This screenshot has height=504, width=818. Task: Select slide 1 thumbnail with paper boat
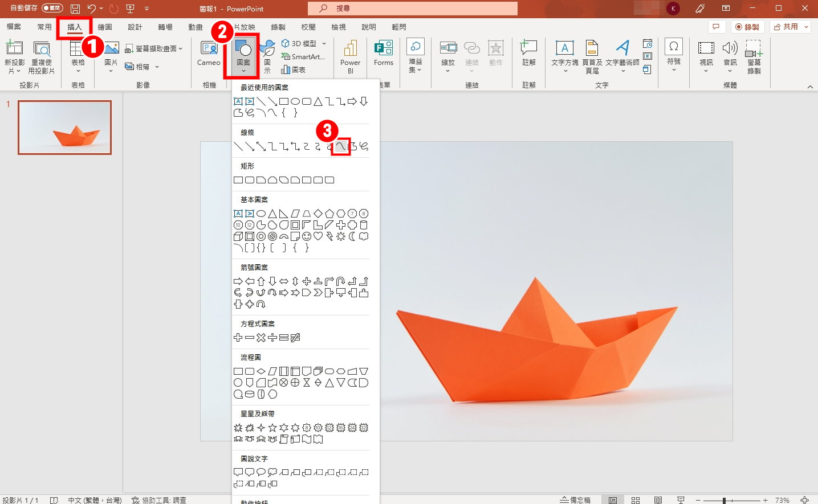pyautogui.click(x=64, y=128)
